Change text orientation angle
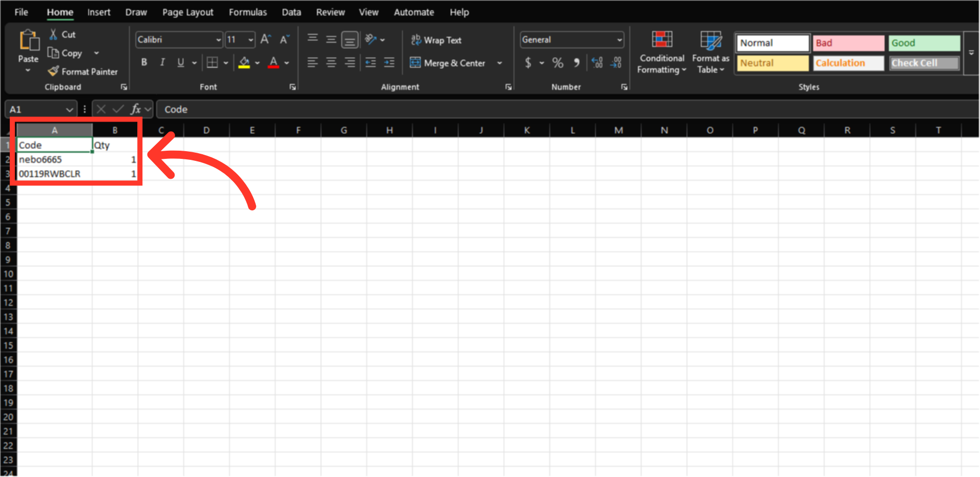This screenshot has width=980, height=477. tap(371, 39)
